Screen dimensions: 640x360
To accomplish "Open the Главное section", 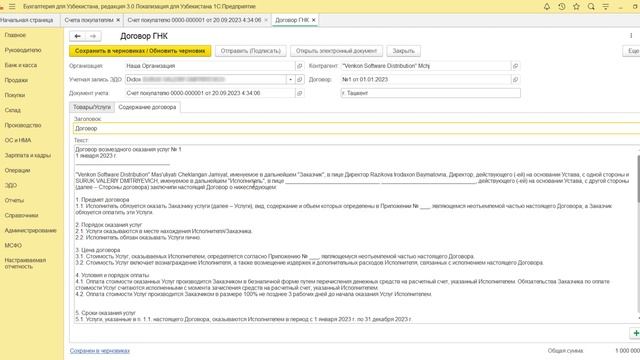I will (15, 35).
